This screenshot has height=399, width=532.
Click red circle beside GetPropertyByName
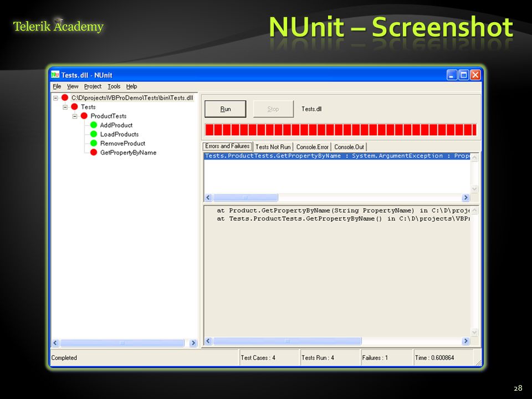tap(94, 153)
